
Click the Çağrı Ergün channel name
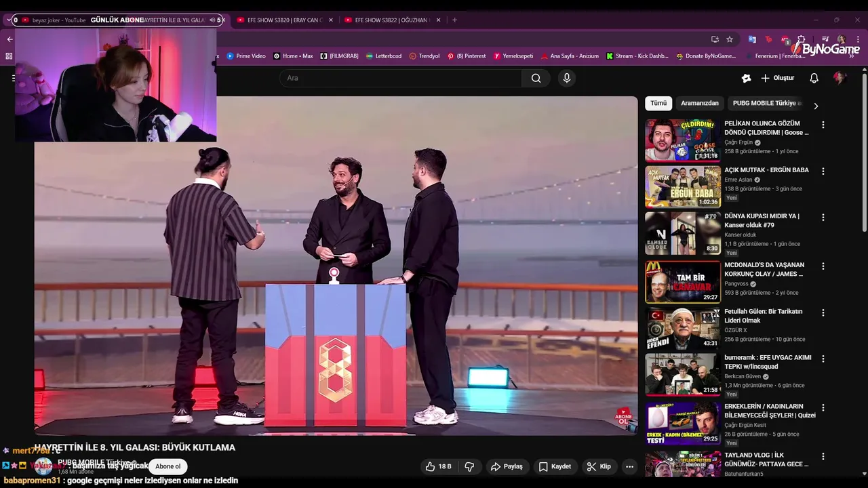(x=738, y=142)
